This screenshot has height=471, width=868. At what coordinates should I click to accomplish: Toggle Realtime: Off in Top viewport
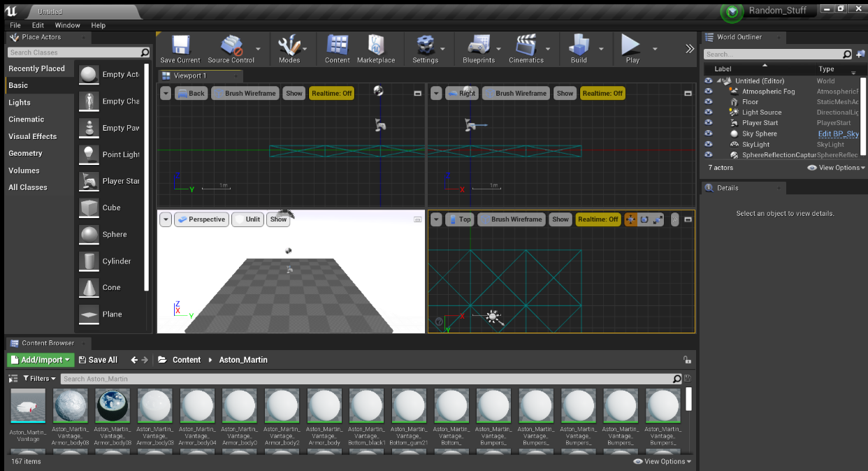pyautogui.click(x=598, y=219)
